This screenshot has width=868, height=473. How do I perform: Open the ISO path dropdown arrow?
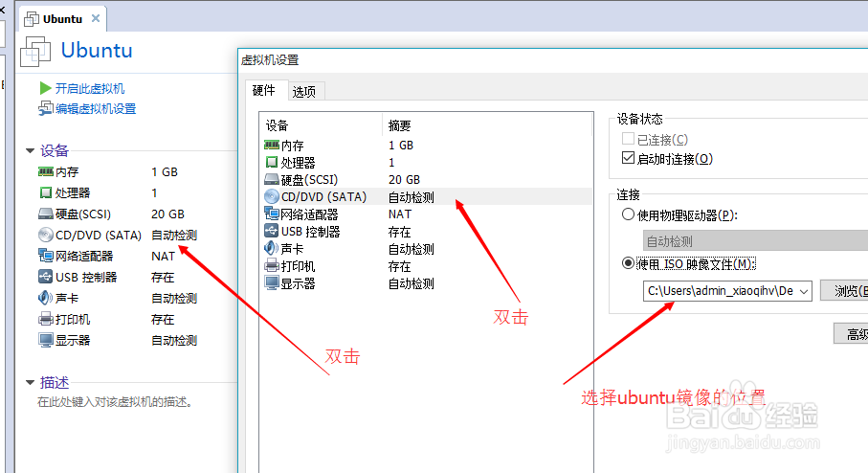pos(804,291)
